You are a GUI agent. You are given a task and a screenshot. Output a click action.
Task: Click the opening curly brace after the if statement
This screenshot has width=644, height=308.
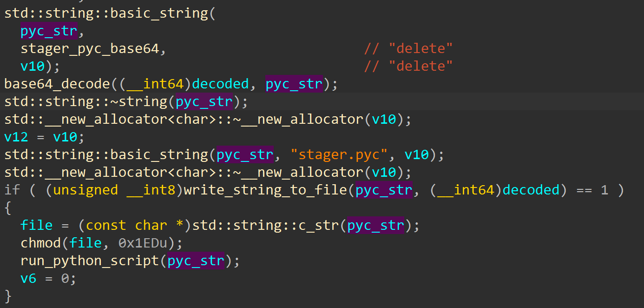8,208
